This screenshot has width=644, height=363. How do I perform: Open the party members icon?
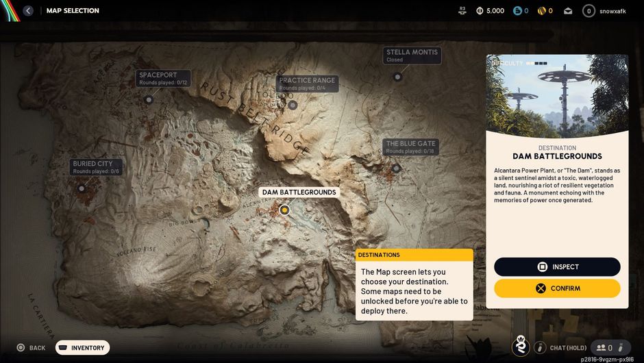point(604,348)
